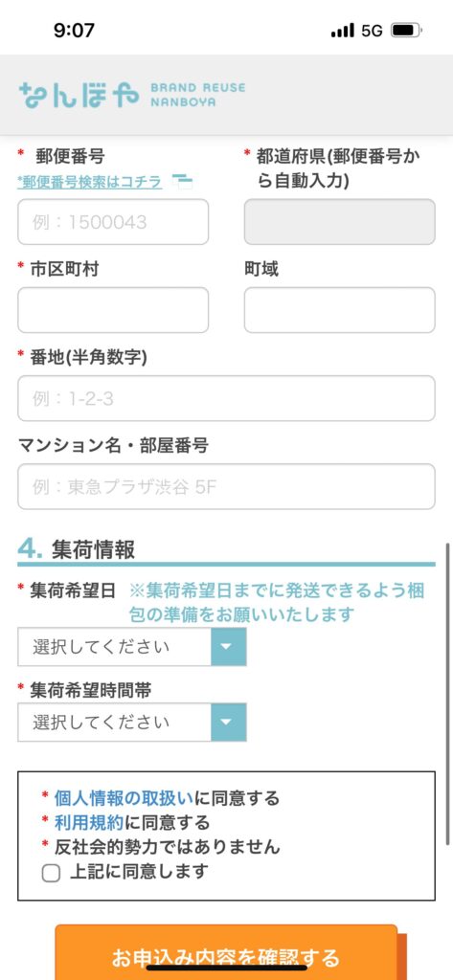The image size is (453, 980).
Task: Focus the 郵便番号 input field
Action: (x=113, y=222)
